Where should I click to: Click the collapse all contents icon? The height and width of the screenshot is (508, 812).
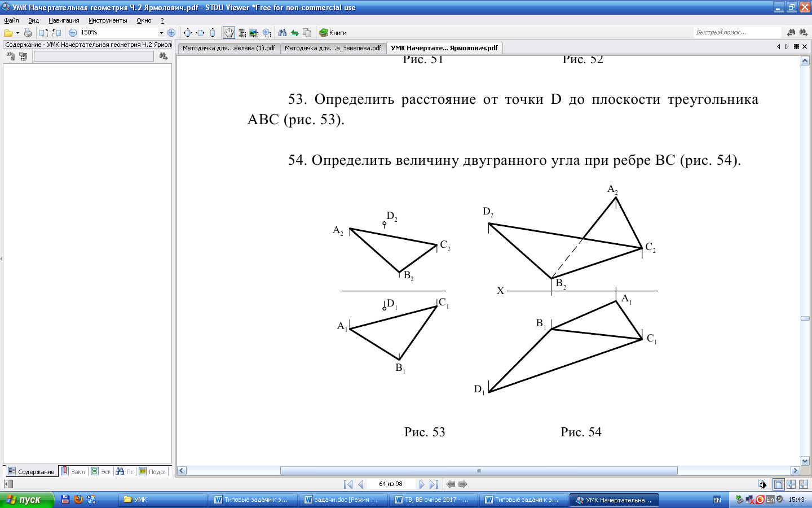(23, 56)
